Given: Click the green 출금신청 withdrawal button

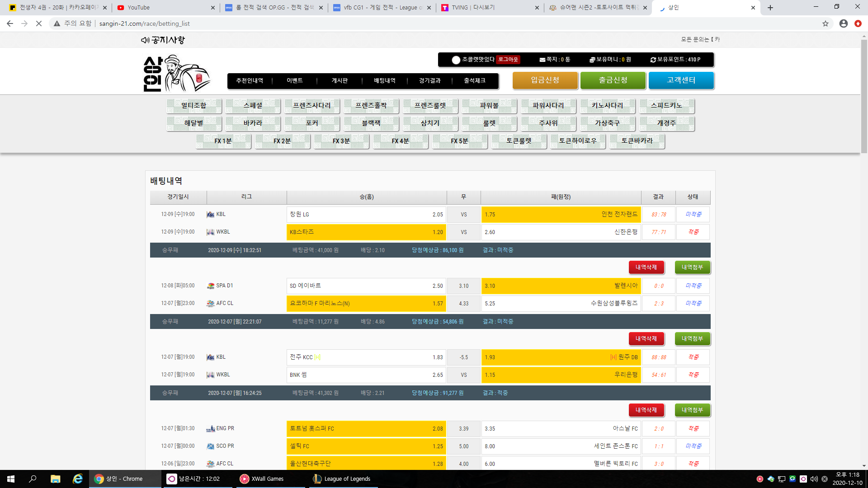Looking at the screenshot, I should point(613,80).
